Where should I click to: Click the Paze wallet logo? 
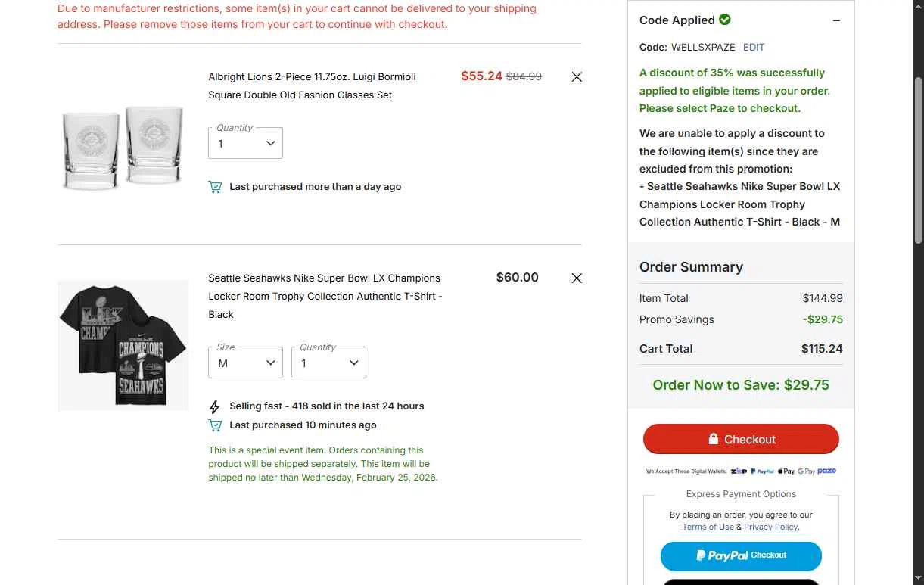[827, 471]
